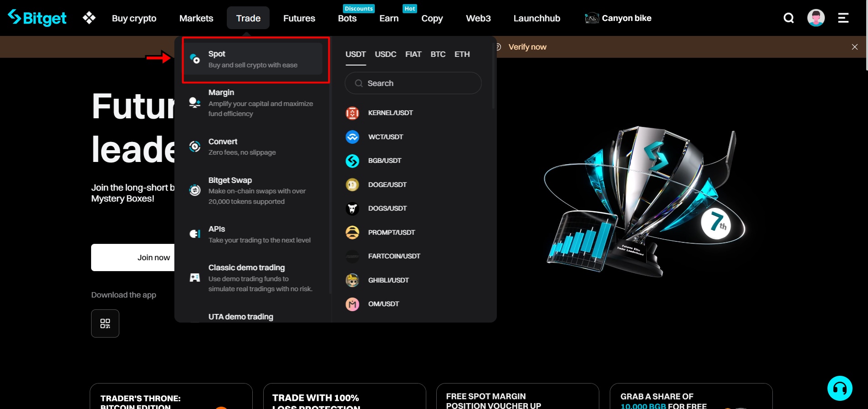Open customer support headset chat
The width and height of the screenshot is (868, 409).
(840, 388)
